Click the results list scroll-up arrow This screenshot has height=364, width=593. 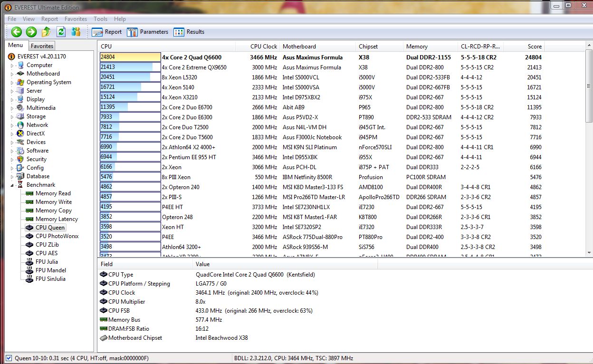click(x=588, y=46)
